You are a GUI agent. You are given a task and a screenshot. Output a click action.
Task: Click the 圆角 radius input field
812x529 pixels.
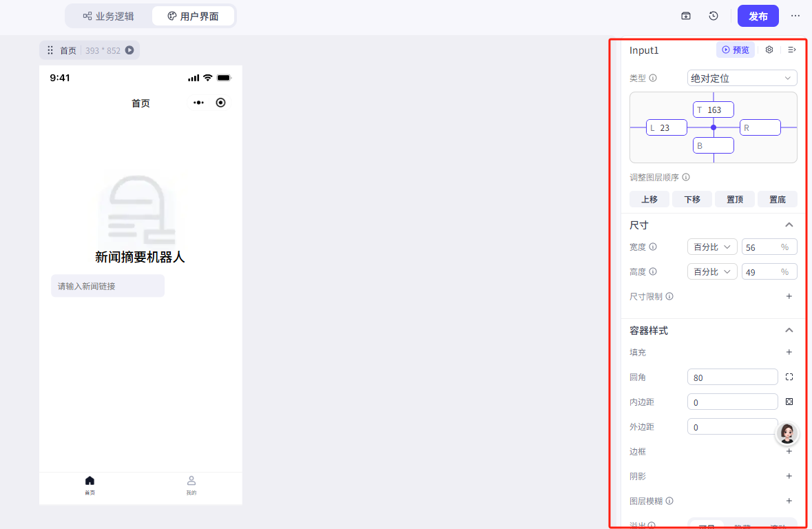732,377
